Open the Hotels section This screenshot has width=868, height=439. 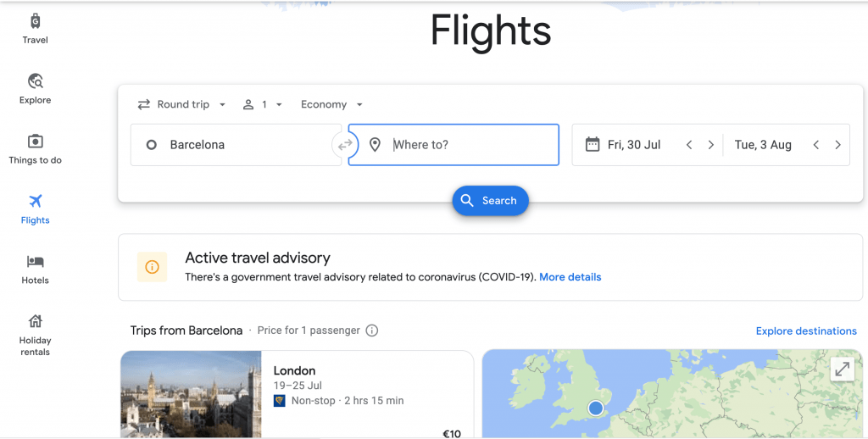coord(35,269)
